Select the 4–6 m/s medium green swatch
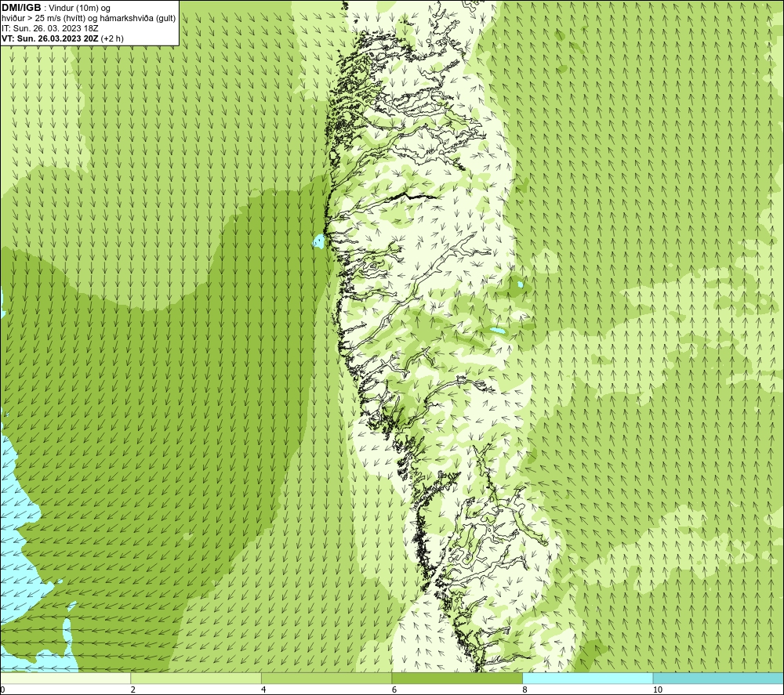 coord(326,678)
